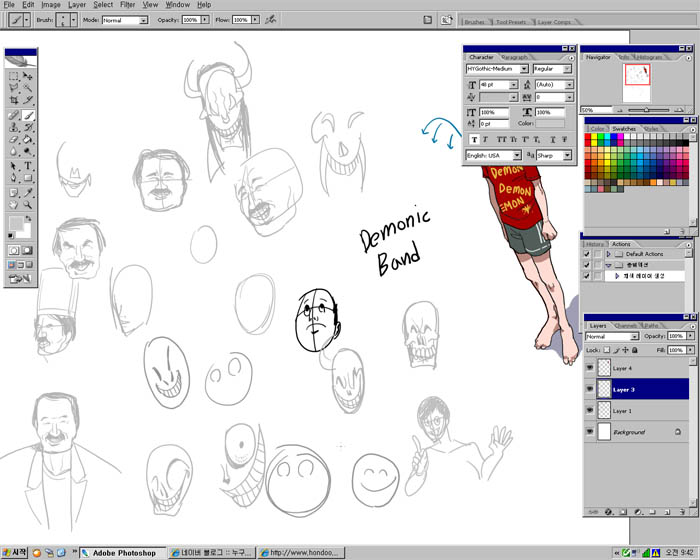Select the Move tool
This screenshot has width=700, height=560.
28,76
